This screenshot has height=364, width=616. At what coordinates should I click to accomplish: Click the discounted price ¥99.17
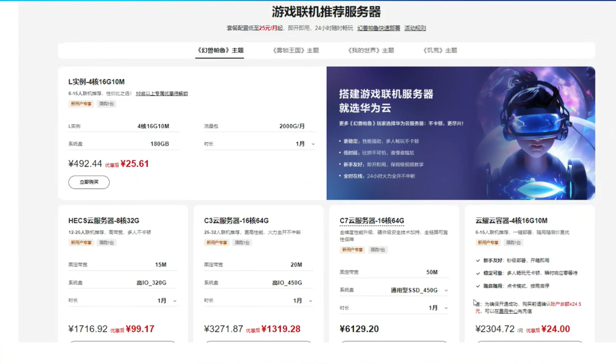(140, 329)
